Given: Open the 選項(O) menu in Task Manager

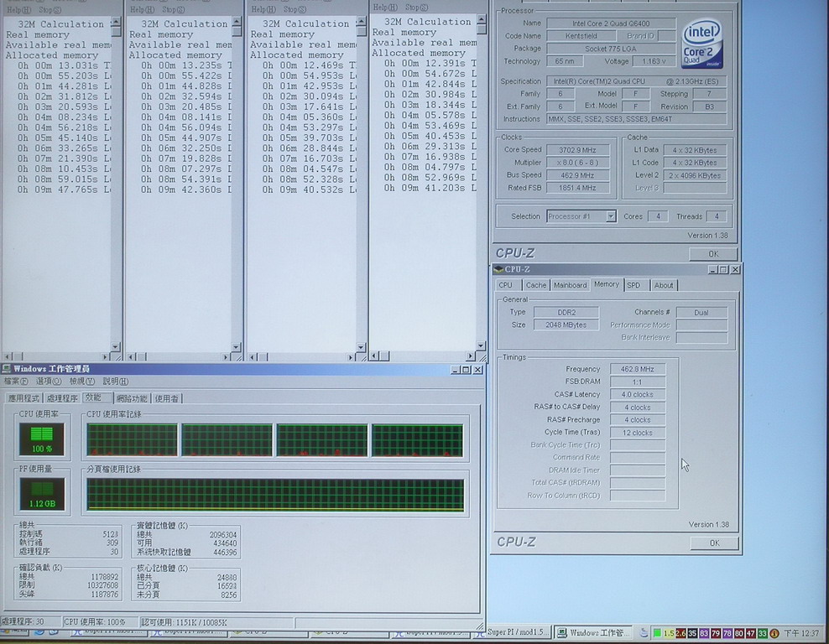Looking at the screenshot, I should (49, 381).
